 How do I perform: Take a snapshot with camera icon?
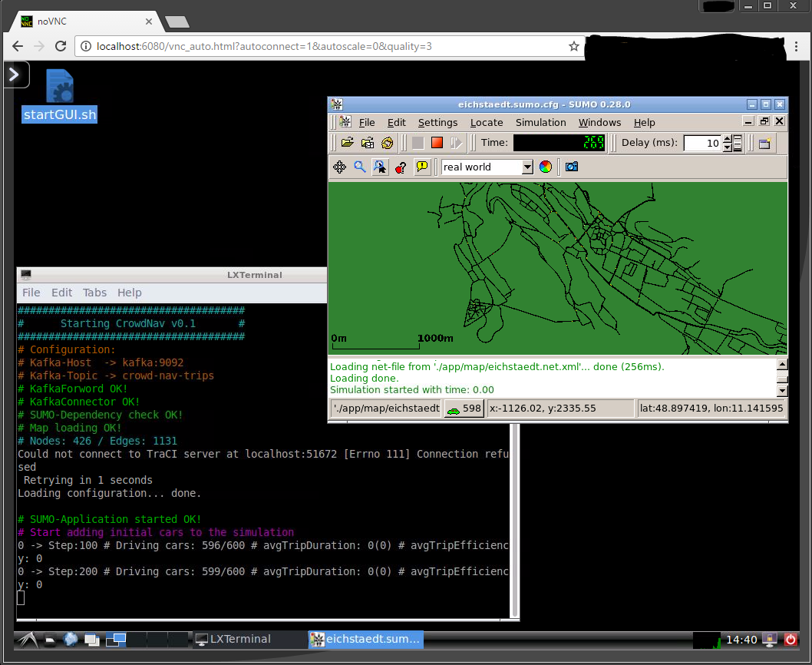(x=572, y=167)
